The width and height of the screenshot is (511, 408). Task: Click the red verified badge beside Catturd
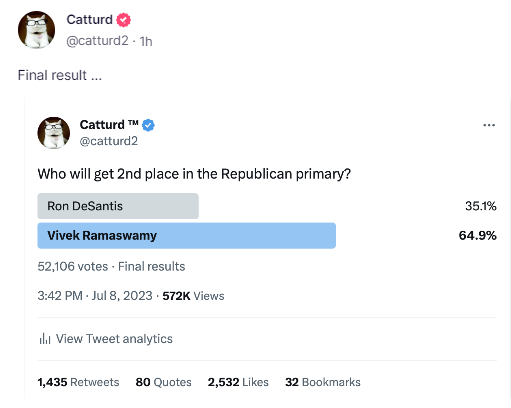coord(123,20)
